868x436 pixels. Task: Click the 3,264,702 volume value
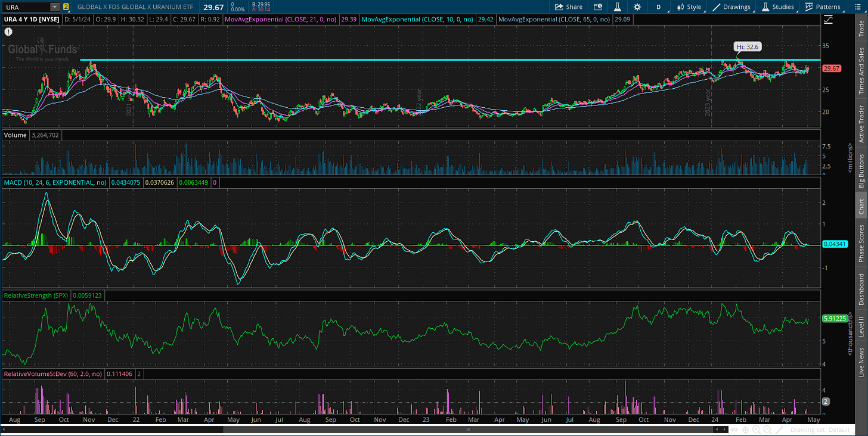(x=45, y=135)
